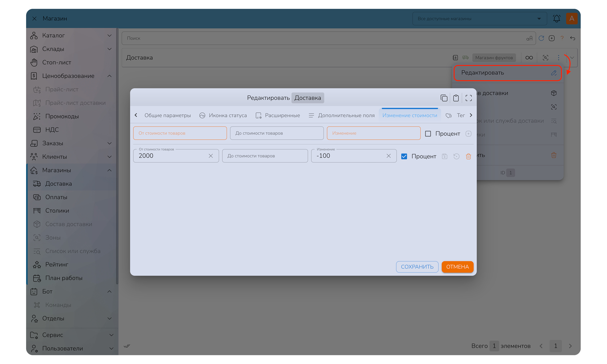The width and height of the screenshot is (607, 364).
Task: Click the refresh icon near search
Action: (x=541, y=38)
